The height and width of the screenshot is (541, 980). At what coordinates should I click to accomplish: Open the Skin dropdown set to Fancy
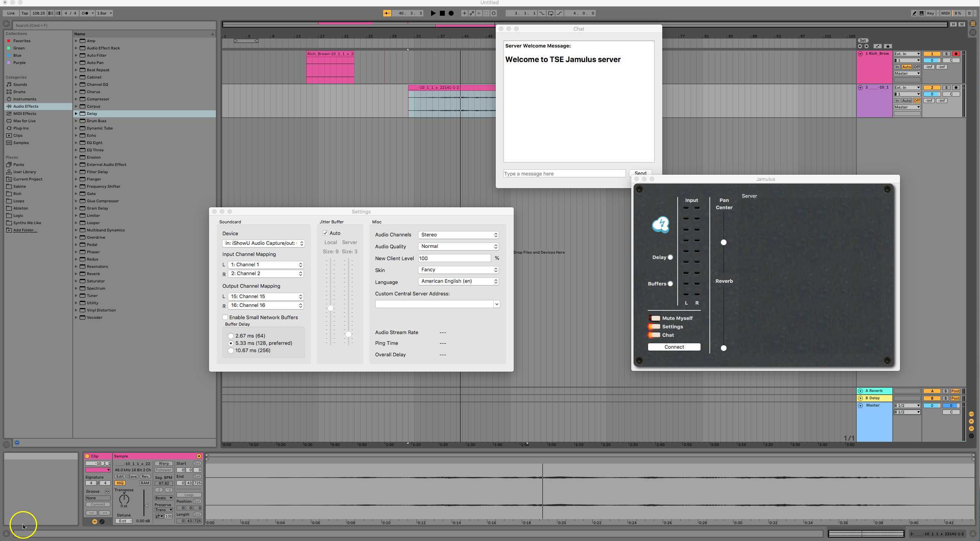pyautogui.click(x=458, y=270)
